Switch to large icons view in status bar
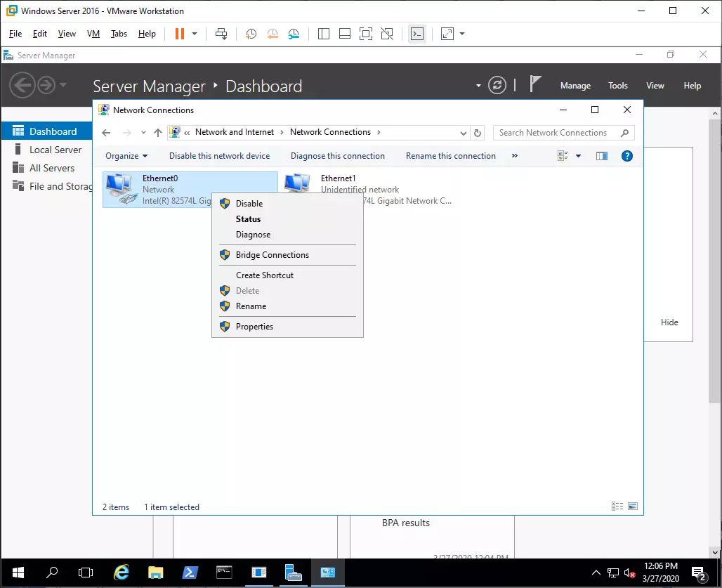The width and height of the screenshot is (722, 588). tap(633, 507)
